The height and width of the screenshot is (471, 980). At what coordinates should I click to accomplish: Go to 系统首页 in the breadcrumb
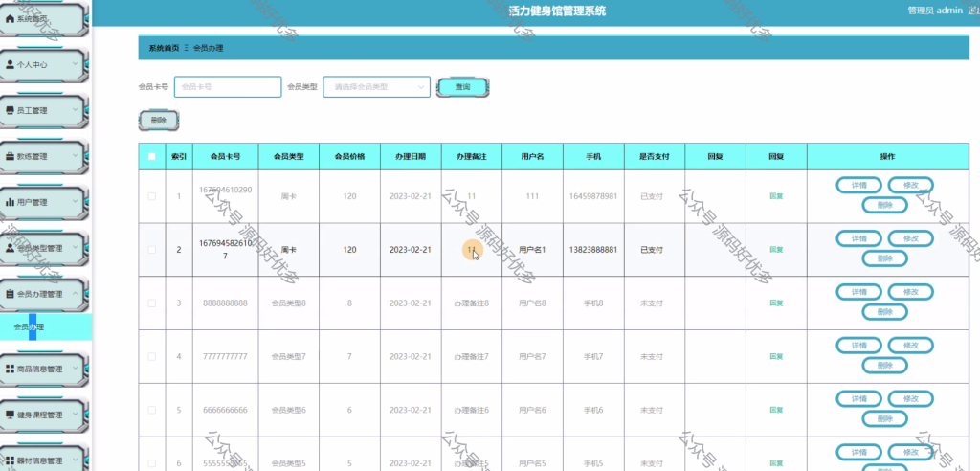tap(164, 48)
